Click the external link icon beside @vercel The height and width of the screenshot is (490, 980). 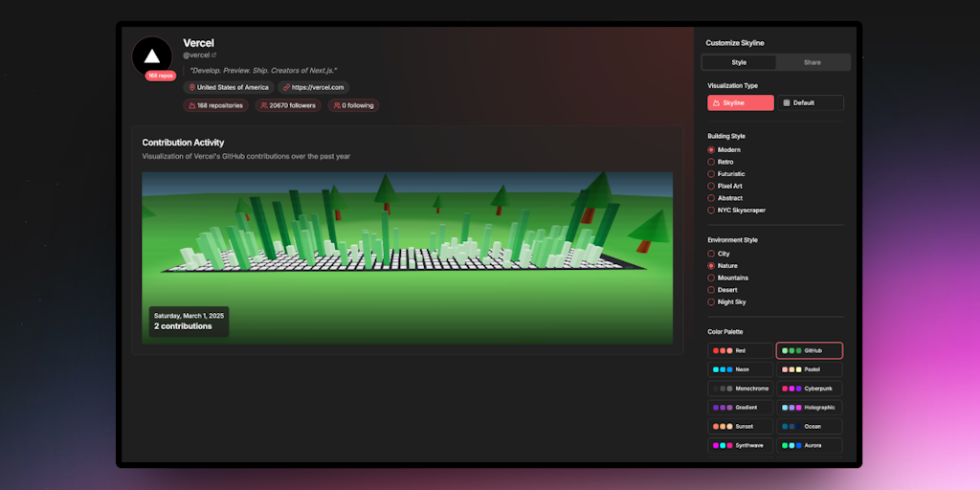(214, 55)
